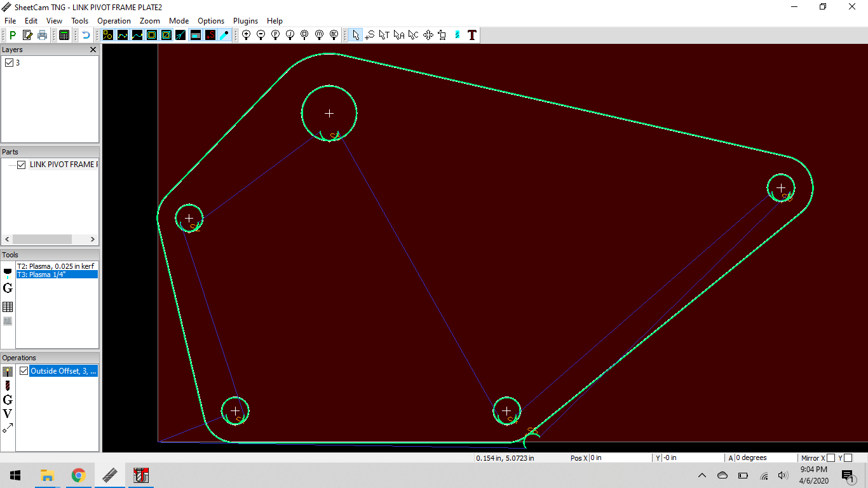Screen dimensions: 868x488
Task: Click the plasma torch icon in Tools panel
Action: (x=8, y=272)
